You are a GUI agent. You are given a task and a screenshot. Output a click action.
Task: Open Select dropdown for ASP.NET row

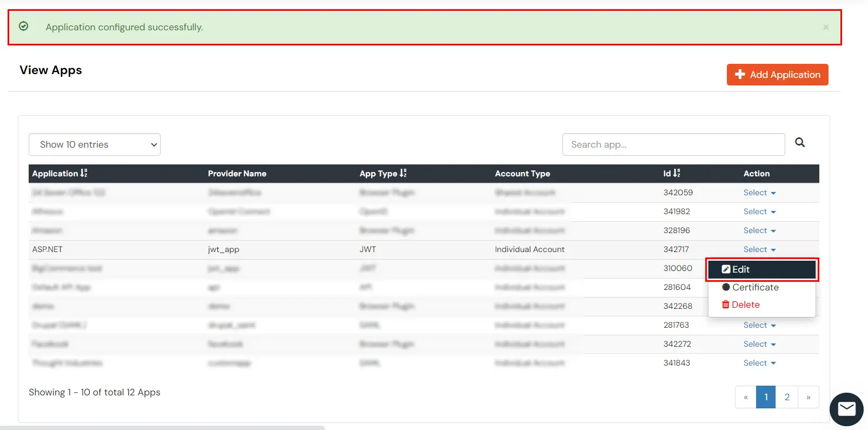tap(759, 249)
